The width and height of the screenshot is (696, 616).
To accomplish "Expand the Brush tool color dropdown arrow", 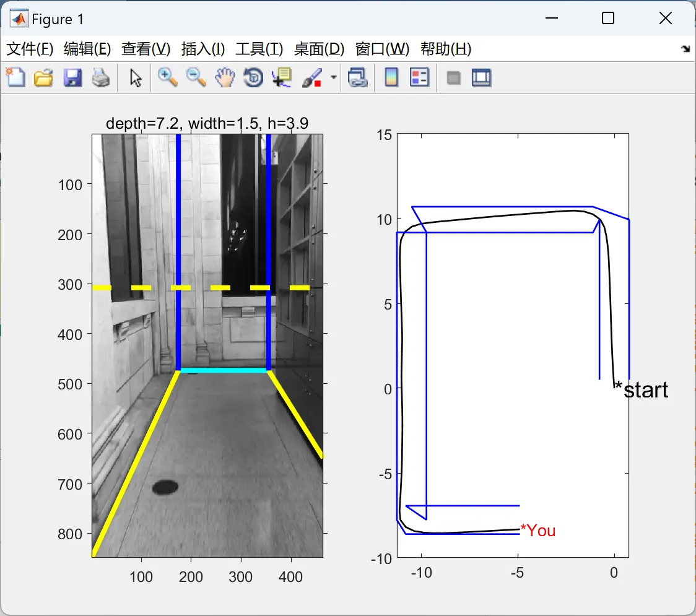I will 334,77.
